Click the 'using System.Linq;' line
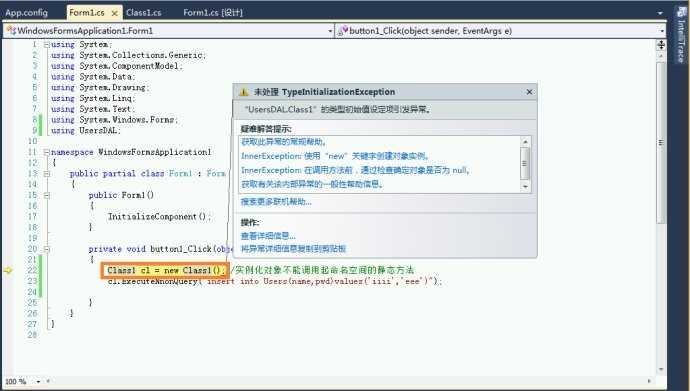 point(93,98)
